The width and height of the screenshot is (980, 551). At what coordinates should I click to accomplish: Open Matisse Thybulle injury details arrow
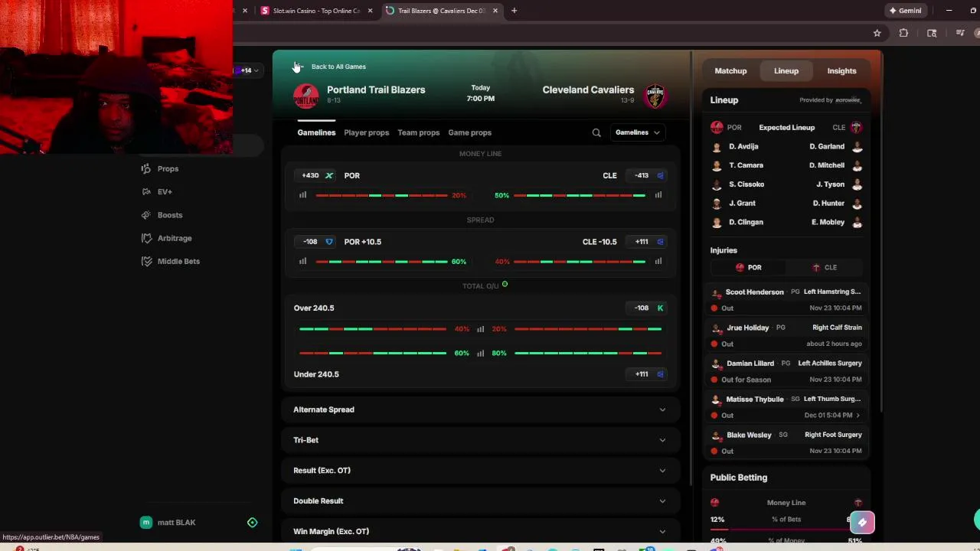tap(857, 416)
